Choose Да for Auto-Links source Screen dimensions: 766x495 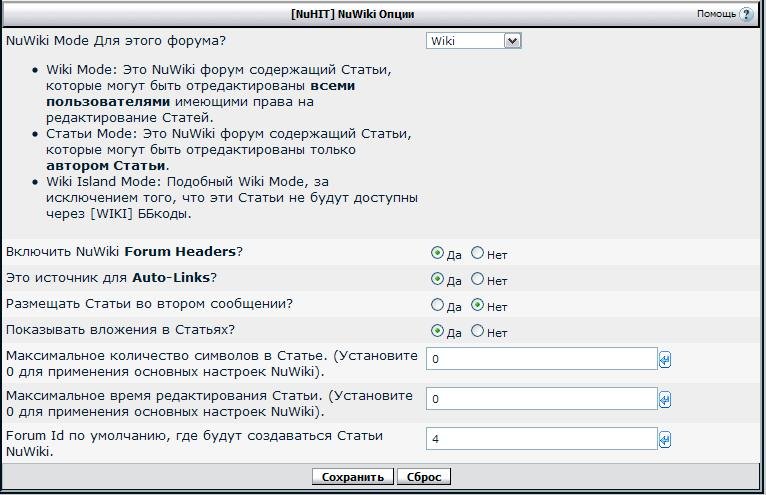[x=437, y=279]
